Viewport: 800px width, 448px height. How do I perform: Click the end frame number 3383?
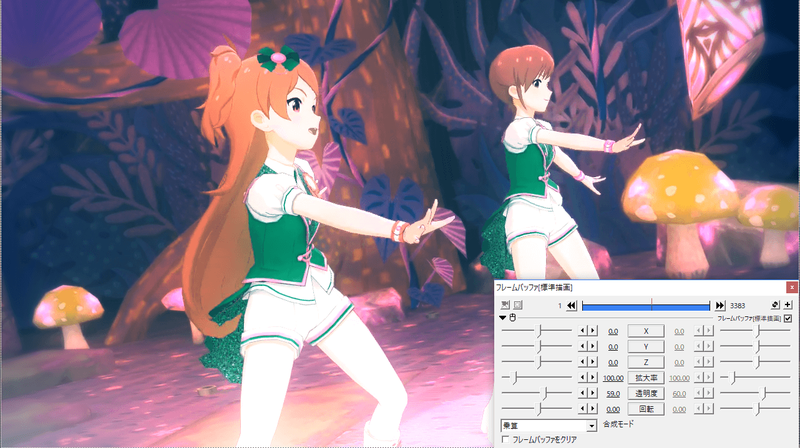[x=737, y=306]
